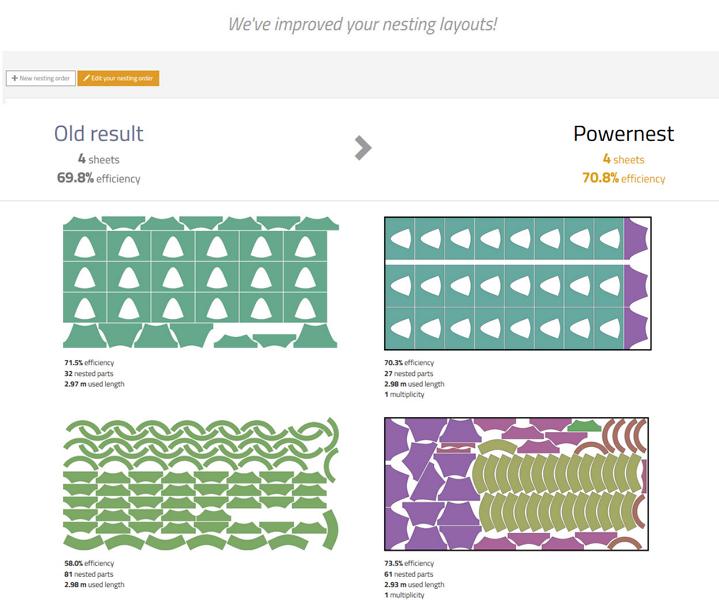Click the Powernest heading
This screenshot has height=600, width=719.
(x=624, y=133)
